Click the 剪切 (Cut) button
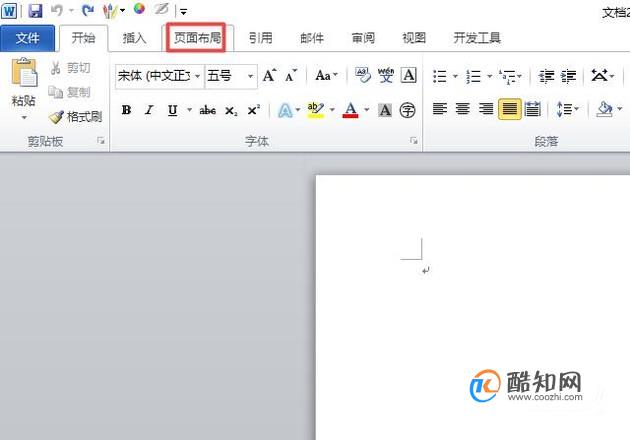This screenshot has height=440, width=630. point(70,68)
